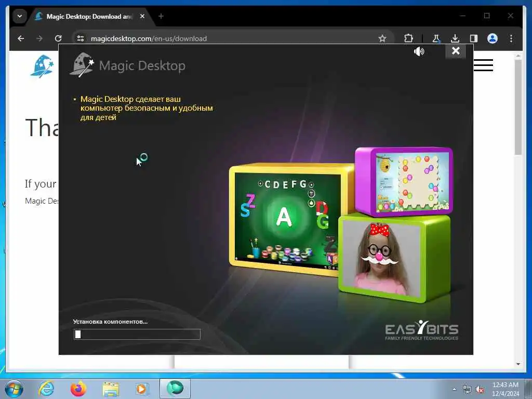This screenshot has height=399, width=532.
Task: Click the blue wizard hat site logo
Action: pyautogui.click(x=42, y=66)
